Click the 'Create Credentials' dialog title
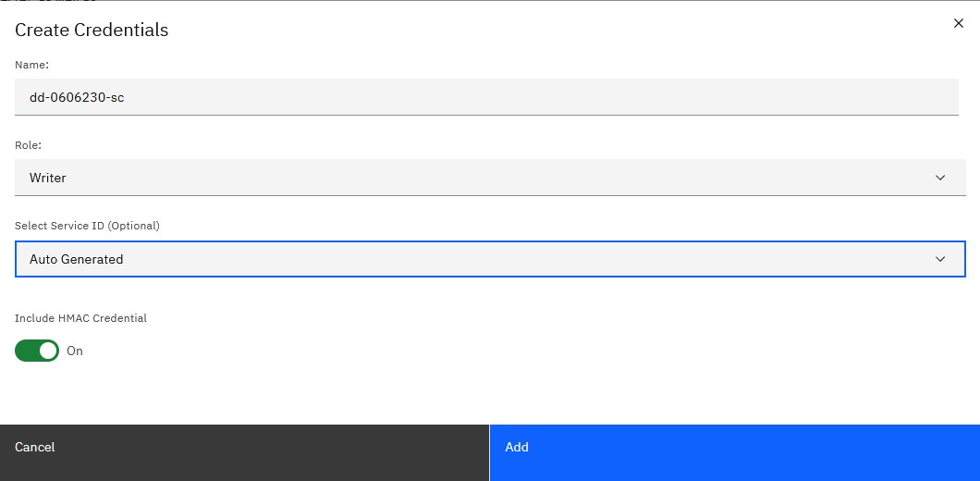The image size is (980, 481). [92, 30]
